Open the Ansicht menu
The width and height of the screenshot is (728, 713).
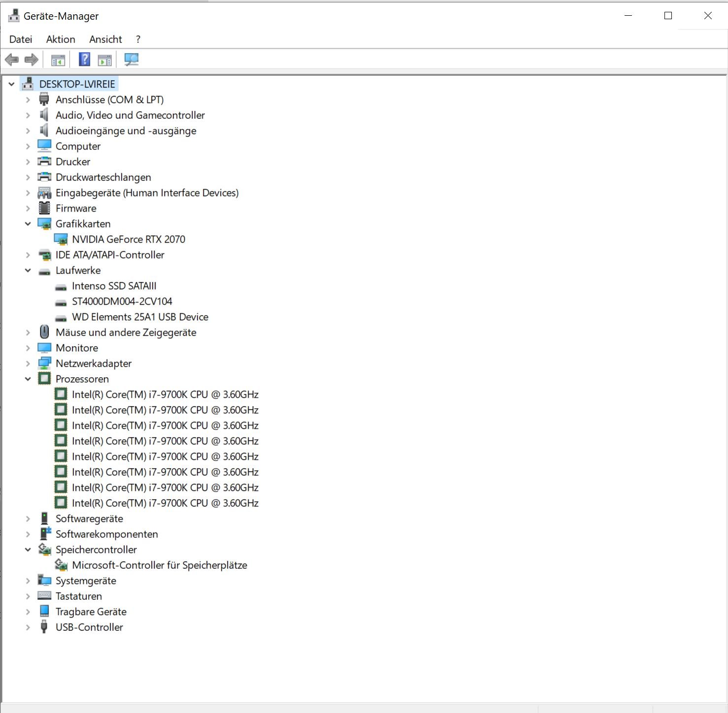point(105,39)
